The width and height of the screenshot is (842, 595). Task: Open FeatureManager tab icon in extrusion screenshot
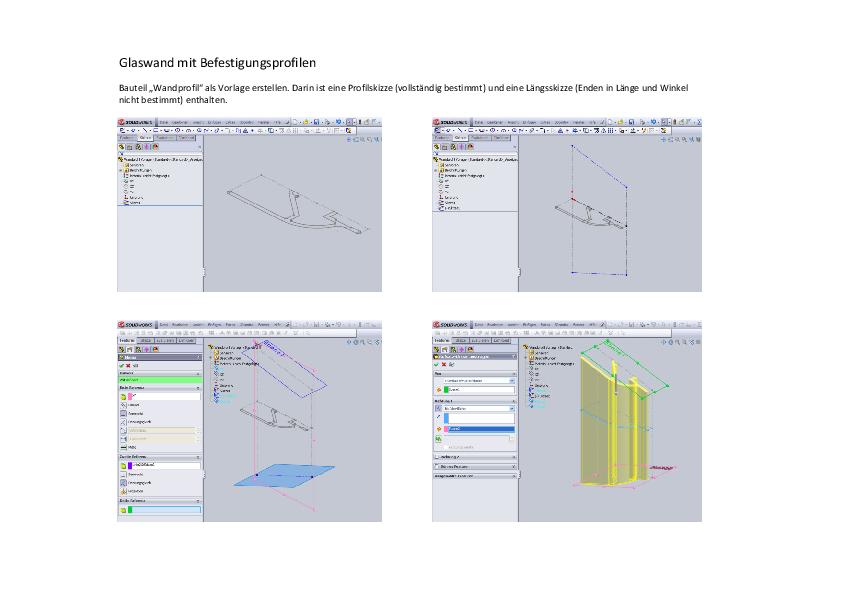[437, 349]
